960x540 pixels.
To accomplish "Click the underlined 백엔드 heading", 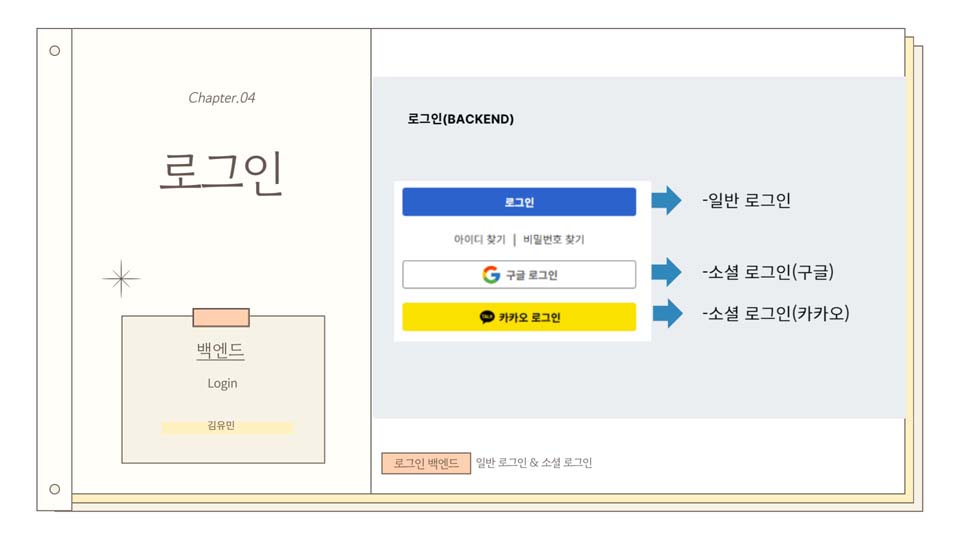I will [220, 351].
